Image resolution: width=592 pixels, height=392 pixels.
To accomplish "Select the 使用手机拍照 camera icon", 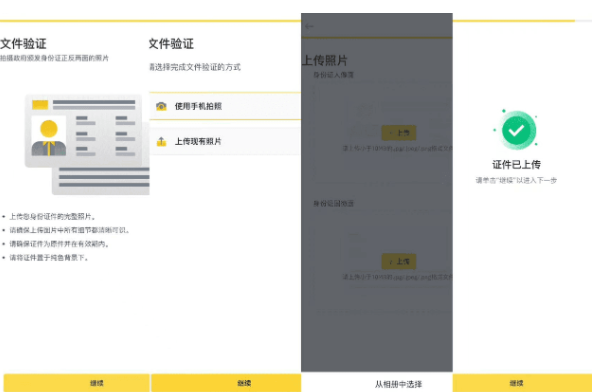I will click(161, 106).
